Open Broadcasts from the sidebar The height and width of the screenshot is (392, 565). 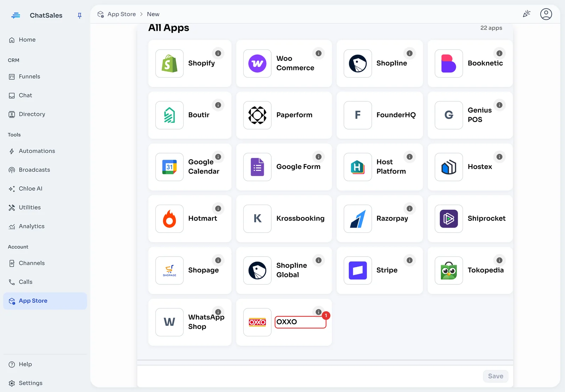click(45, 170)
